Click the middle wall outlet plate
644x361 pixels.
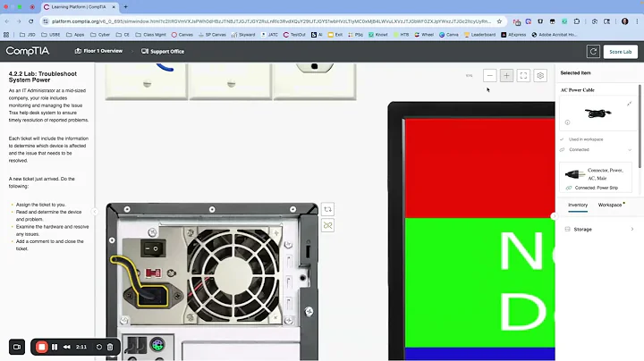(x=231, y=81)
